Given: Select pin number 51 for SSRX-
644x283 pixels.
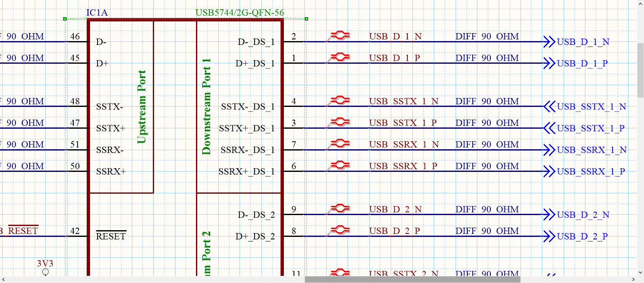Looking at the screenshot, I should coord(75,144).
